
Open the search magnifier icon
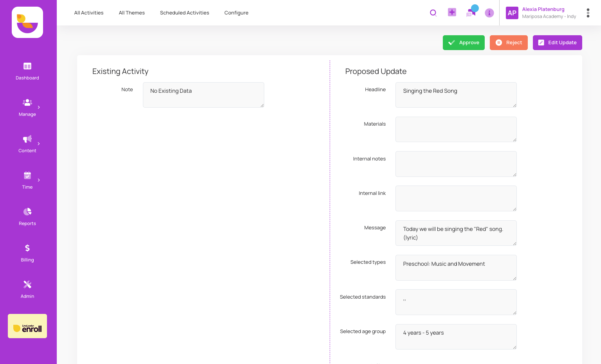coord(433,13)
